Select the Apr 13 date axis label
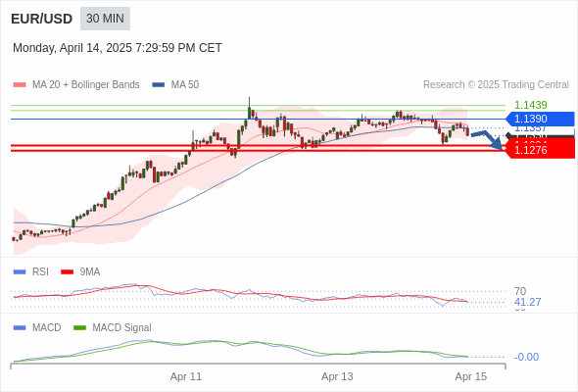This screenshot has height=392, width=578. point(337,376)
